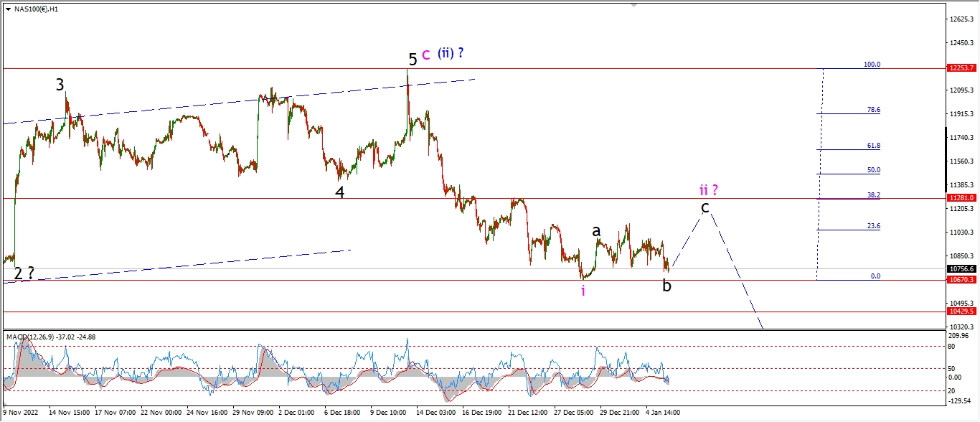This screenshot has height=422, width=980.
Task: Click the magenta wave 'i' label
Action: (583, 291)
